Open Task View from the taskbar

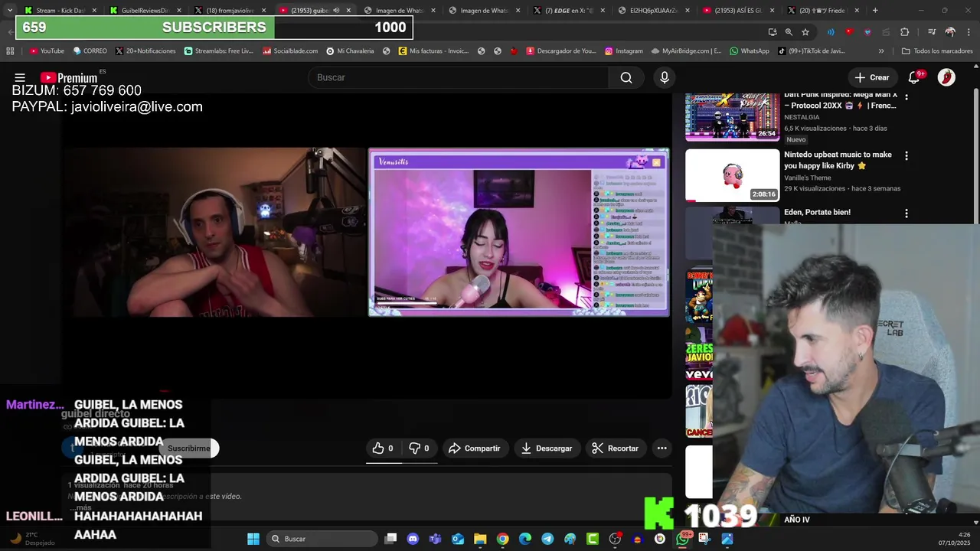click(390, 539)
